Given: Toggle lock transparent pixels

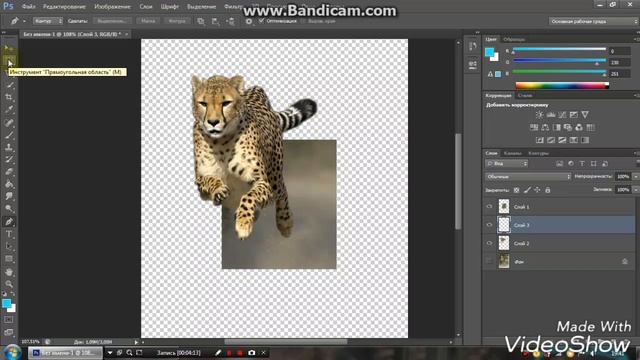Looking at the screenshot, I should (x=517, y=190).
